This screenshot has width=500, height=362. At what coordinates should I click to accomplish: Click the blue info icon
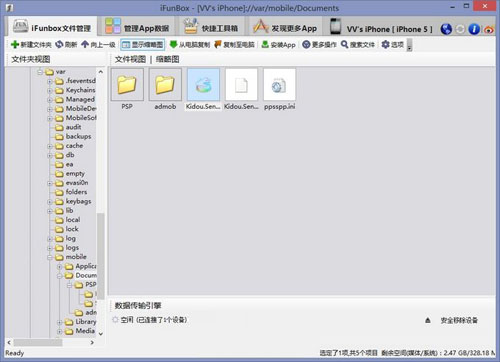point(474,29)
